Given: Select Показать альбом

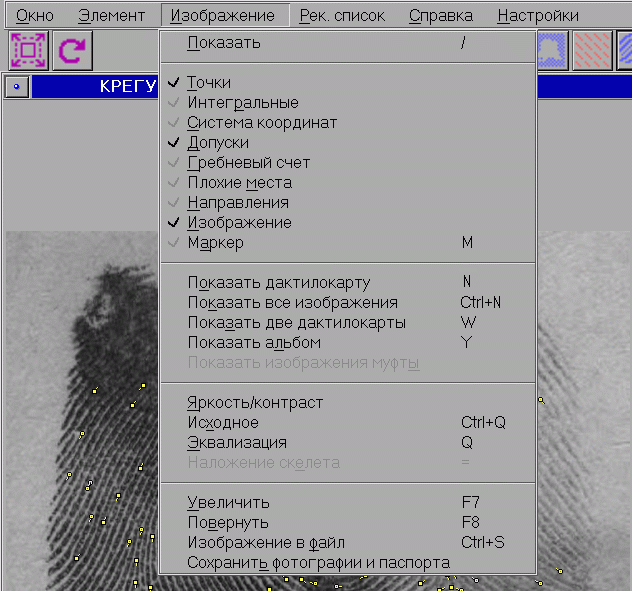Looking at the screenshot, I should tap(347, 342).
